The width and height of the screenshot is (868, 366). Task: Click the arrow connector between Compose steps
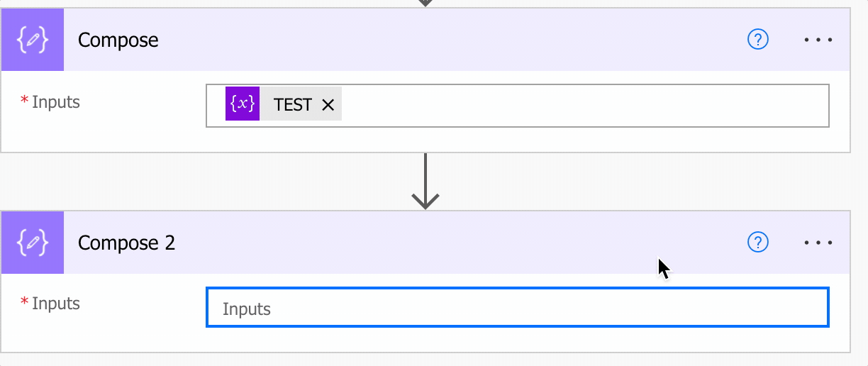point(424,182)
